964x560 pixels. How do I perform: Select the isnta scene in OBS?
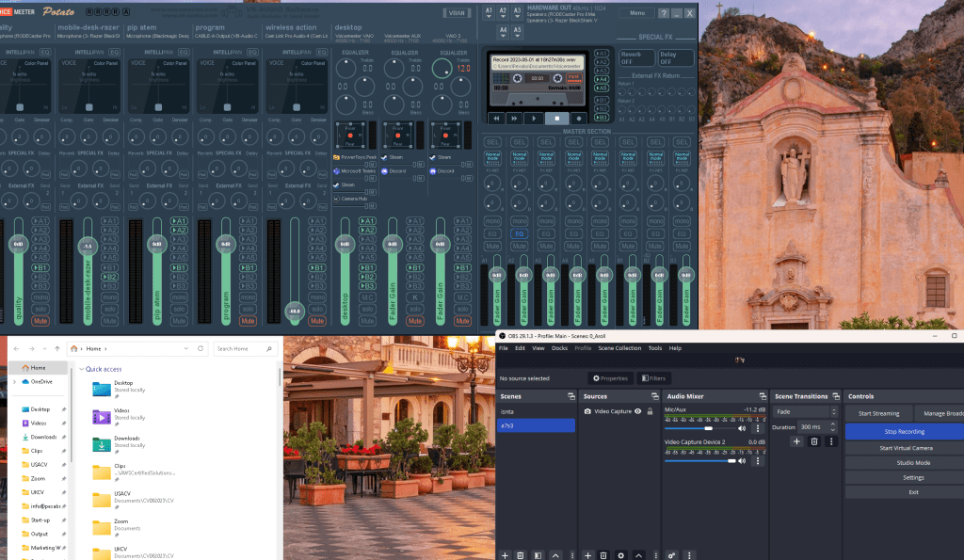tap(536, 412)
